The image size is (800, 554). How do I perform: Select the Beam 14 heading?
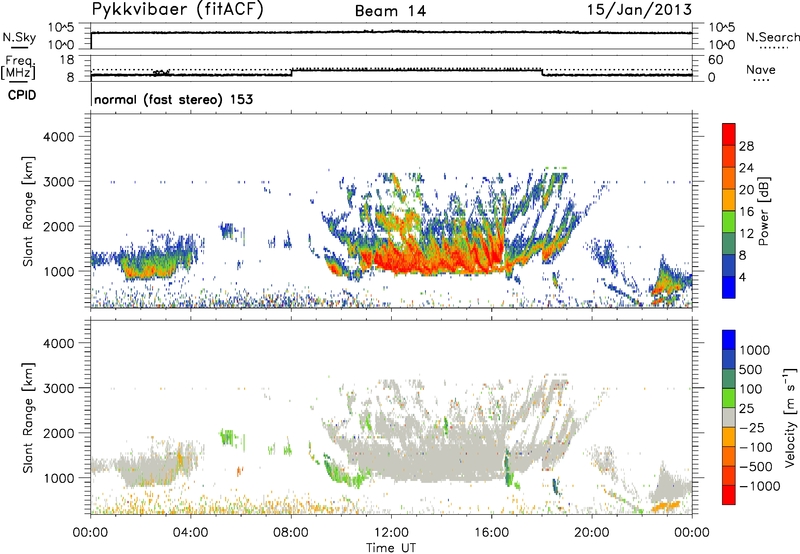pos(390,11)
